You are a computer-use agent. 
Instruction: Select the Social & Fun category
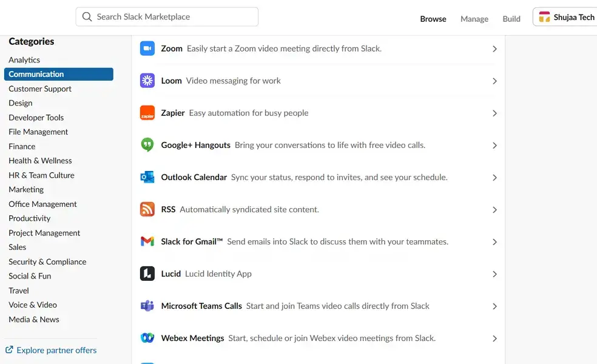[30, 276]
